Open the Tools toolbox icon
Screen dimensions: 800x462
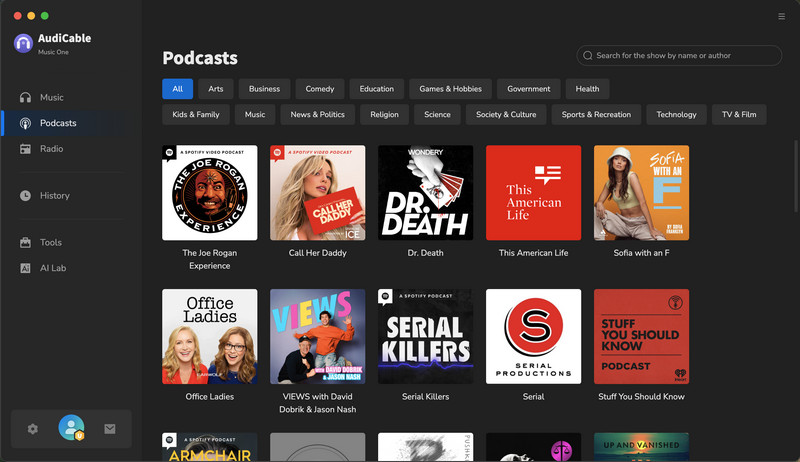[26, 243]
